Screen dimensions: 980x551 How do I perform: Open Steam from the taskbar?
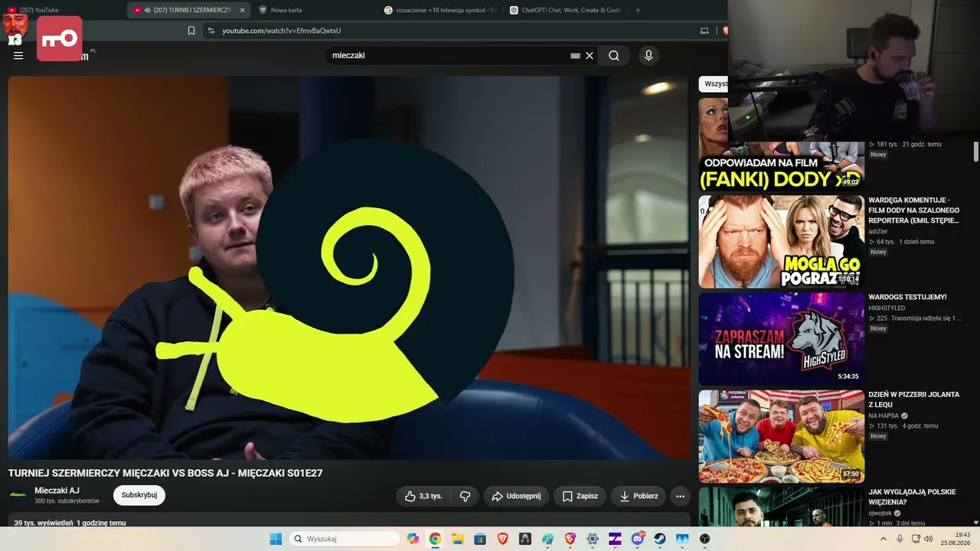pos(660,539)
